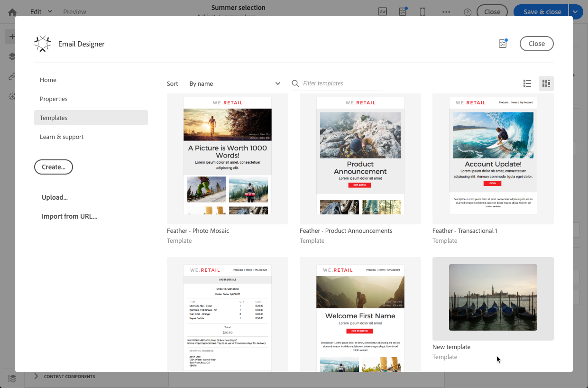Open the Save & close dropdown arrow
This screenshot has height=388, width=588.
(x=576, y=12)
